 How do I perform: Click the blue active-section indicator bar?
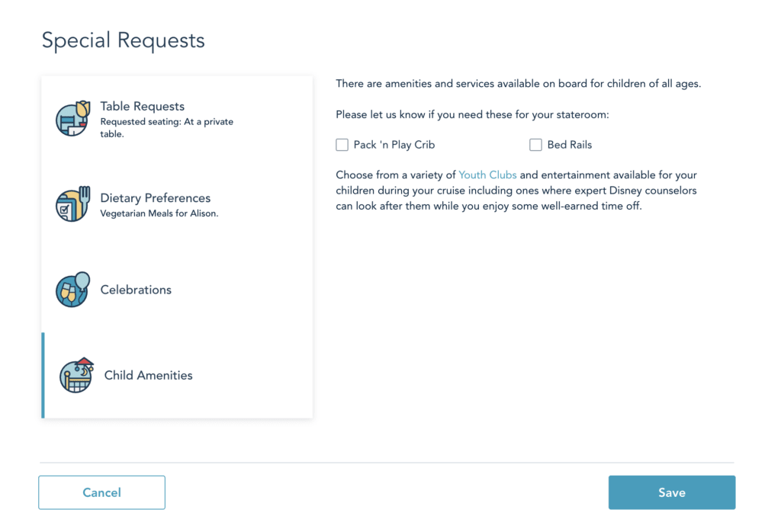43,375
